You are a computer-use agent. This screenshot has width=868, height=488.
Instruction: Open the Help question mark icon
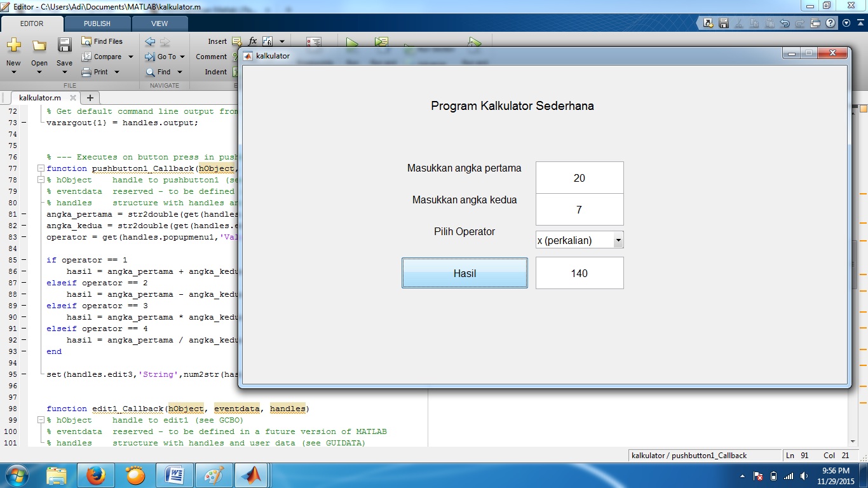click(x=831, y=24)
